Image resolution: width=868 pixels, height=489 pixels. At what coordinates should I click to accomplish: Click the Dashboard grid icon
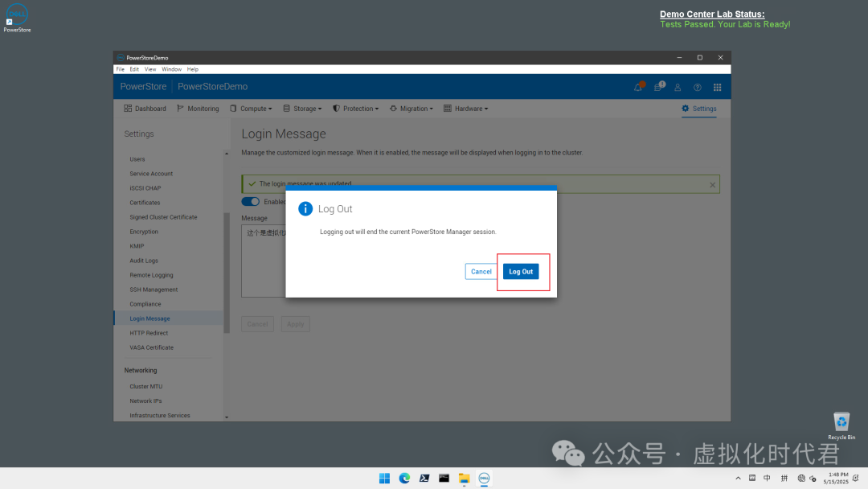tap(128, 109)
